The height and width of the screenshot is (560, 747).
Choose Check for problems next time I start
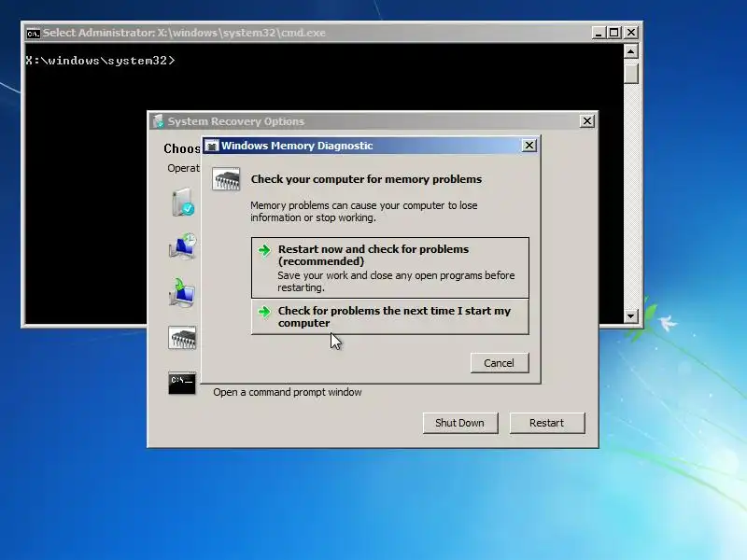[389, 316]
